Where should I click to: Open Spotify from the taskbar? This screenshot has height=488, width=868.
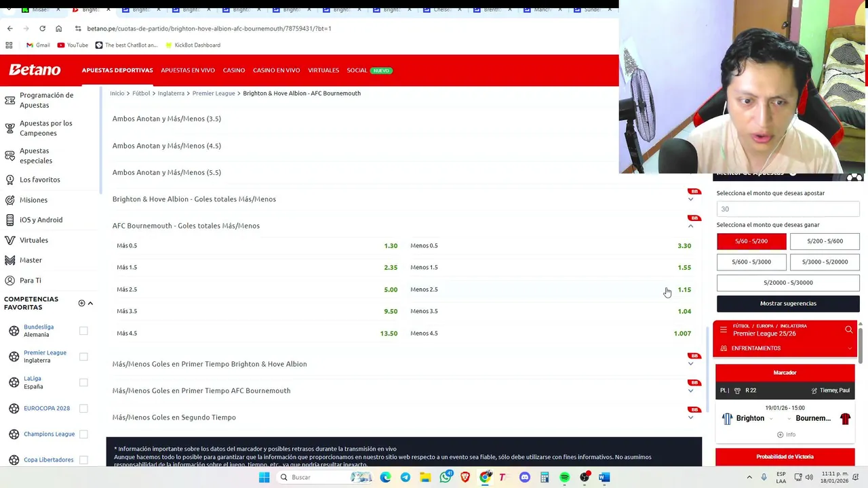564,477
